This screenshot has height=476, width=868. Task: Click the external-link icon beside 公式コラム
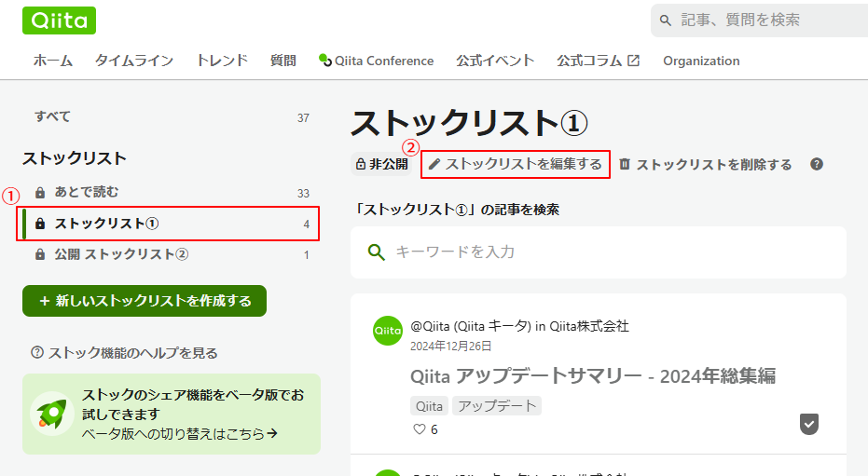[633, 61]
